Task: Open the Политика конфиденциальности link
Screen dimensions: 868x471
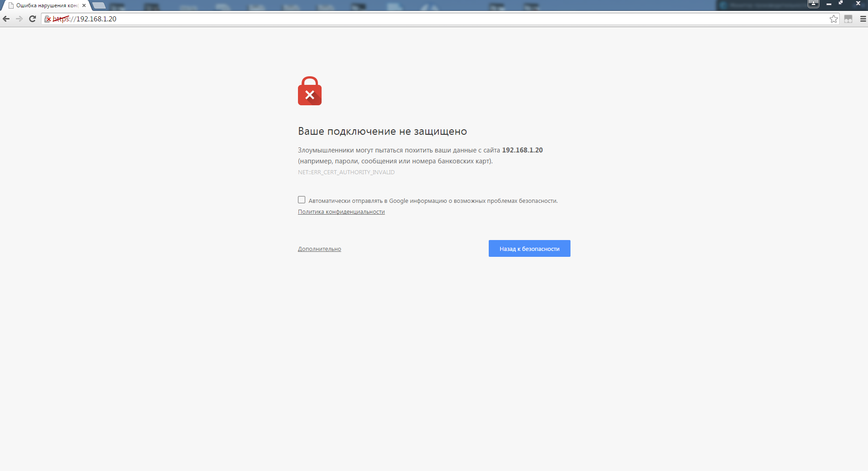Action: click(341, 212)
